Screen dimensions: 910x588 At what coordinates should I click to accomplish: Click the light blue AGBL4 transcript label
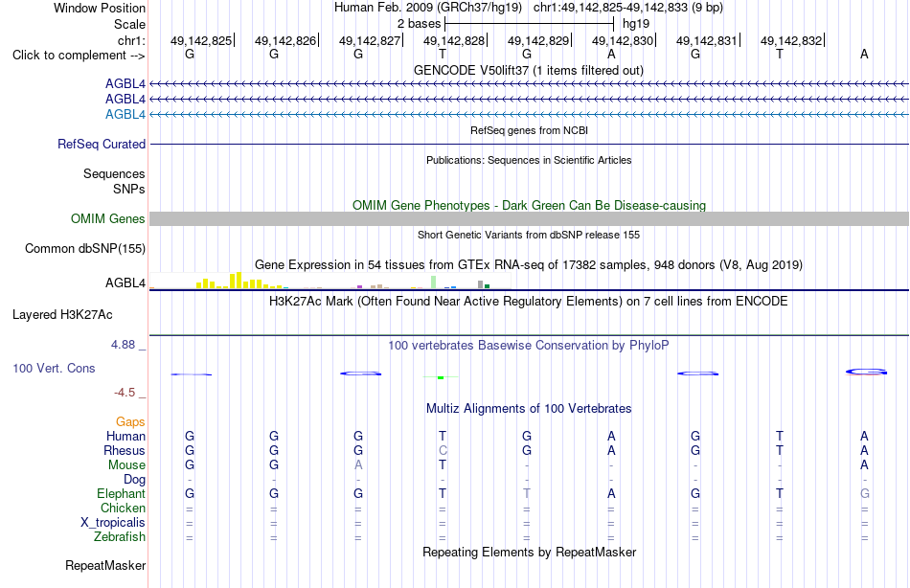point(125,114)
